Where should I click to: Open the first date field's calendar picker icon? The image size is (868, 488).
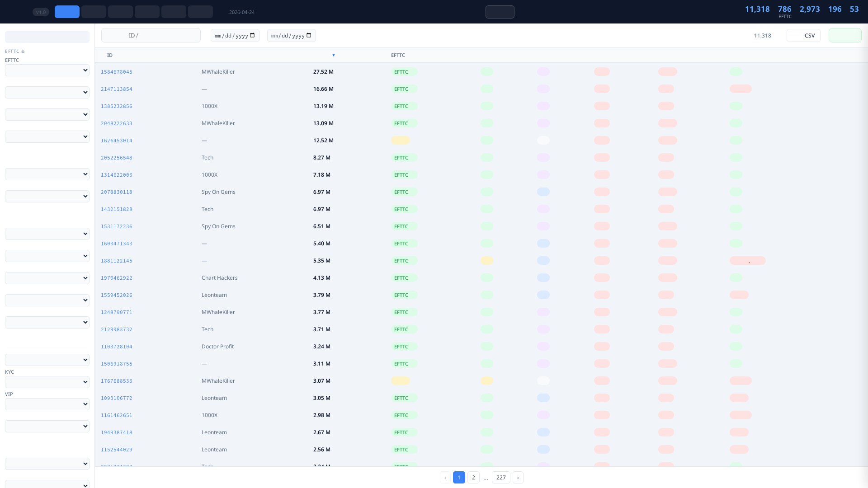coord(252,35)
